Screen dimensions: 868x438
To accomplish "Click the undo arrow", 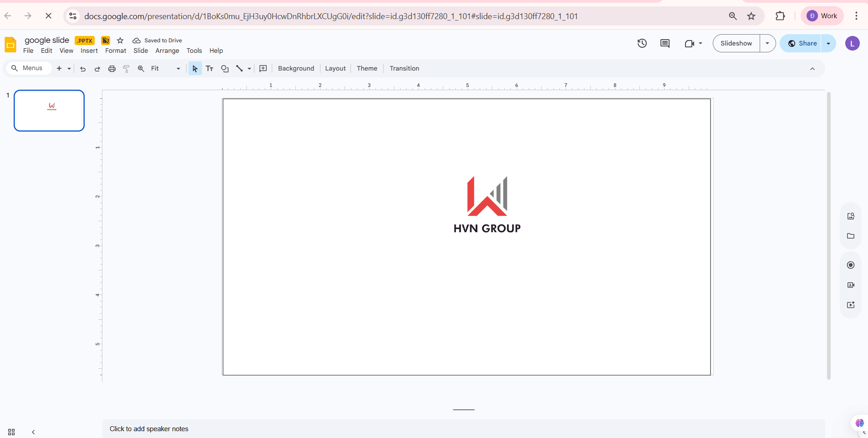I will [x=83, y=69].
